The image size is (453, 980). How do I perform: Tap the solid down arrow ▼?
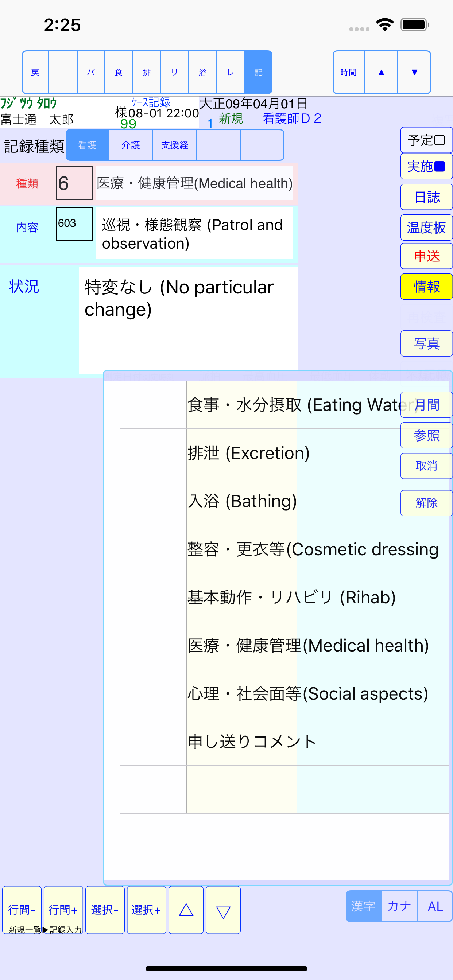point(414,72)
